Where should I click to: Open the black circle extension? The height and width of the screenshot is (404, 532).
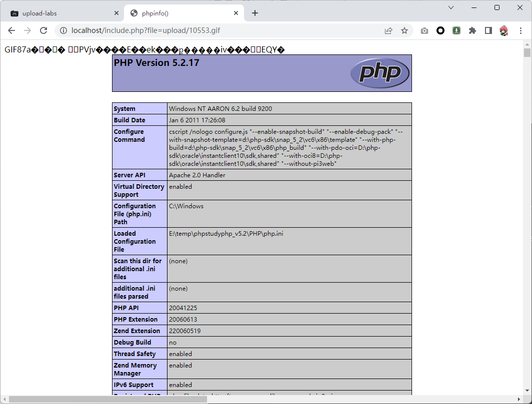point(440,30)
